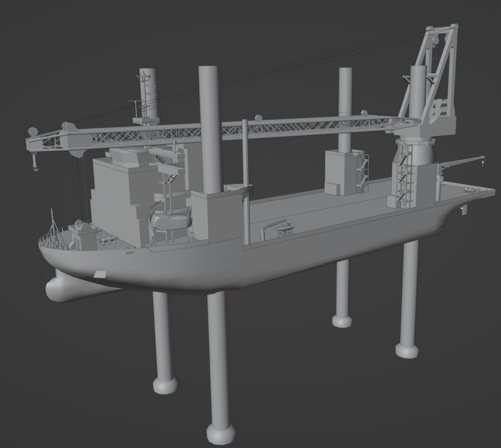The height and width of the screenshot is (448, 501).
Task: Select the crane hook at boom tip
Action: (35, 162)
